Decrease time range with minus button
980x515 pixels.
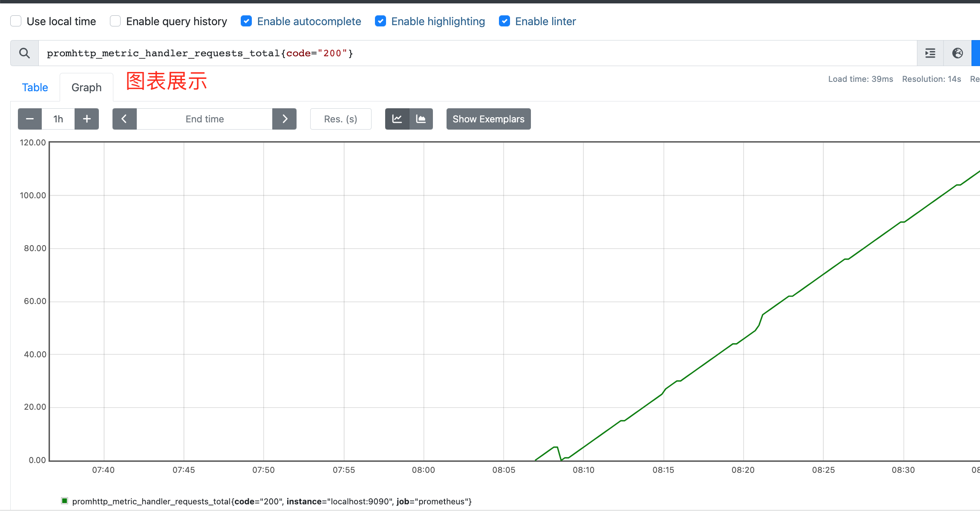pyautogui.click(x=30, y=119)
